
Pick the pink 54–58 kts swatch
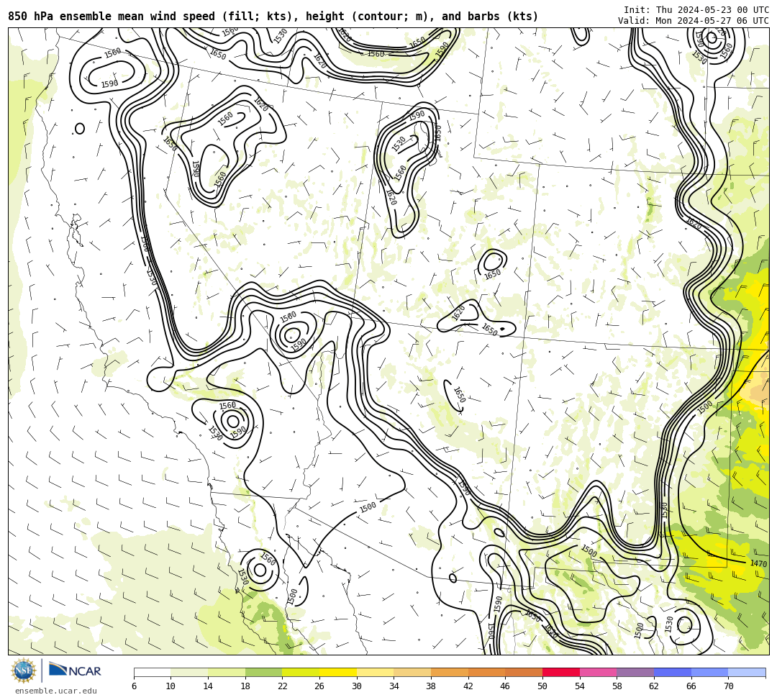click(x=598, y=672)
